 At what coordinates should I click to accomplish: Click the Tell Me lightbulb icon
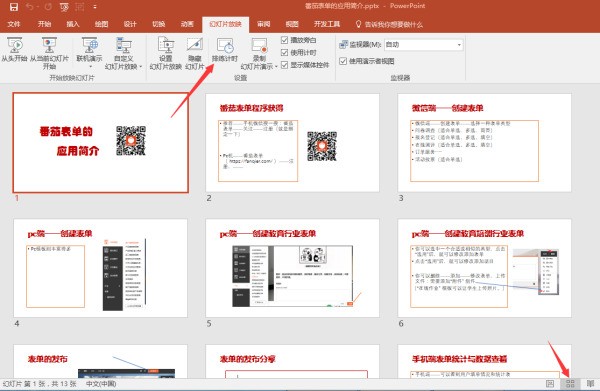[358, 24]
